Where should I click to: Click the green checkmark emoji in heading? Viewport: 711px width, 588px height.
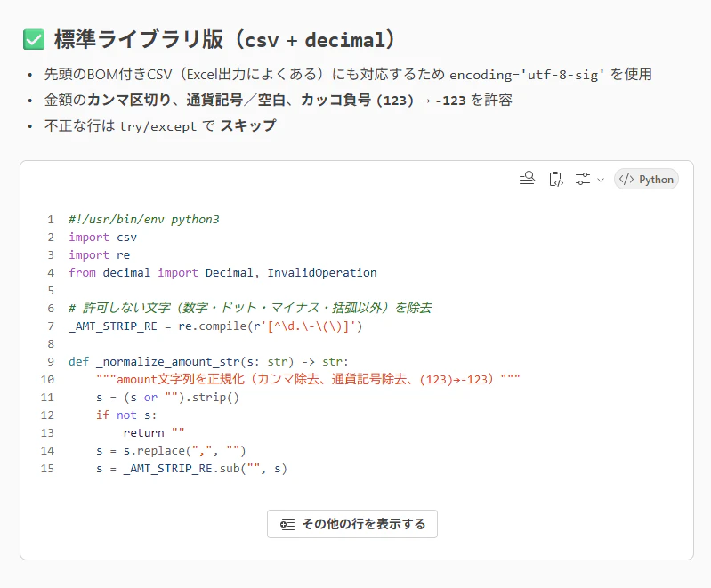click(x=34, y=39)
